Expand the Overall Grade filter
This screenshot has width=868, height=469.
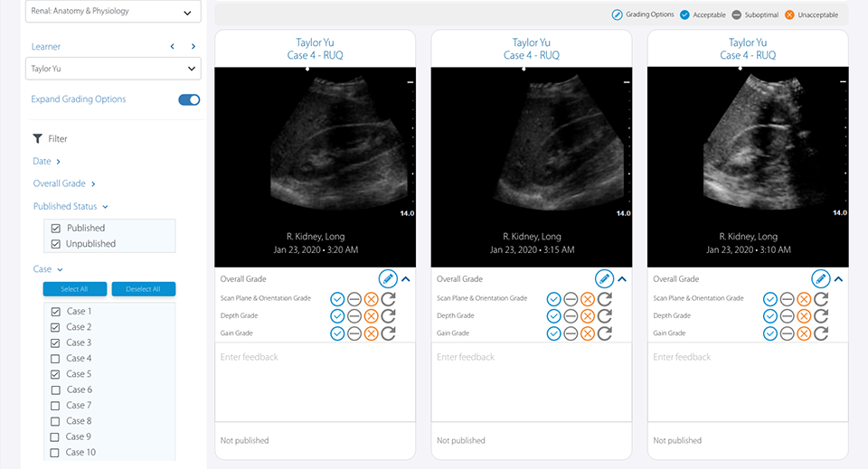pos(64,183)
